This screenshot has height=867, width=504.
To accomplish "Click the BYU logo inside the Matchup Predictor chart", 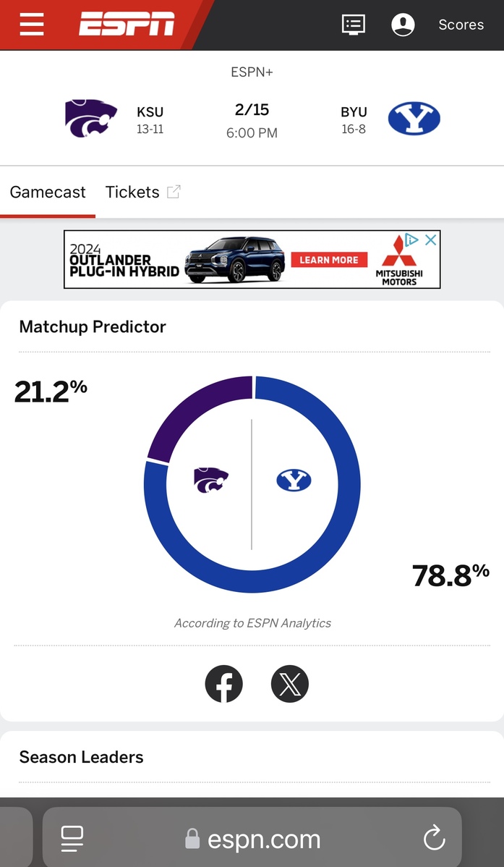I will [293, 481].
